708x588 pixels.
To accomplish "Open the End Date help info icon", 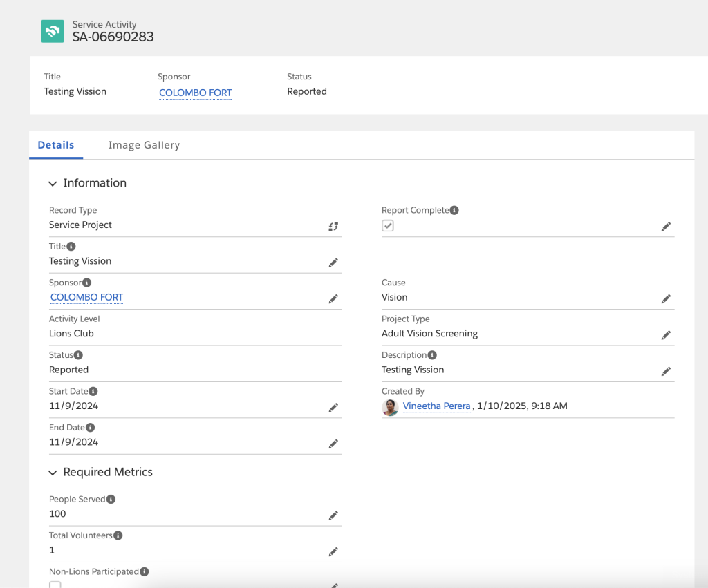I will (91, 427).
